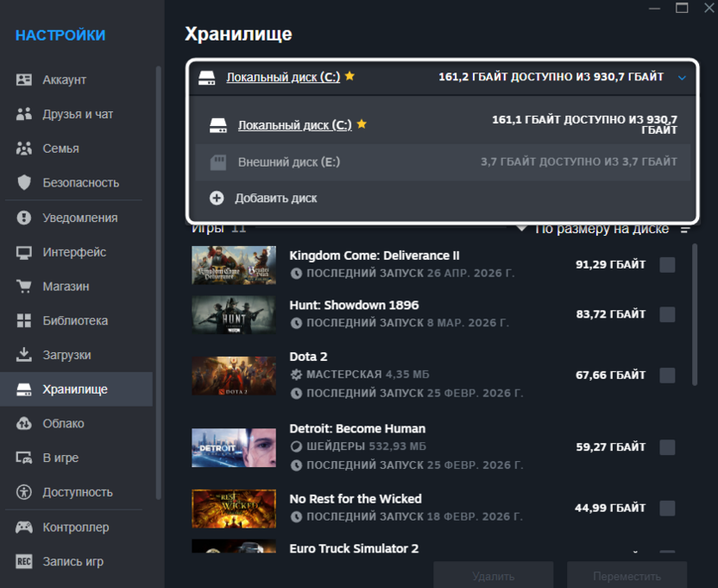Check the No Rest for the Wicked checkbox
718x588 pixels.
tap(667, 508)
